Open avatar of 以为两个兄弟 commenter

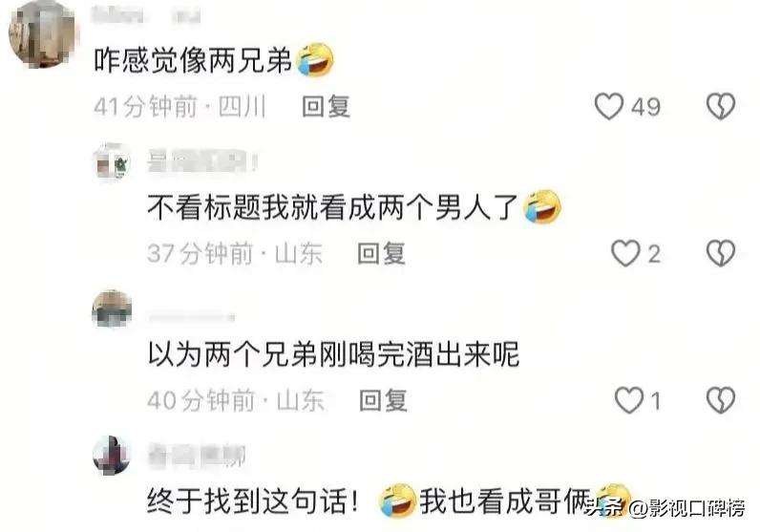click(112, 309)
